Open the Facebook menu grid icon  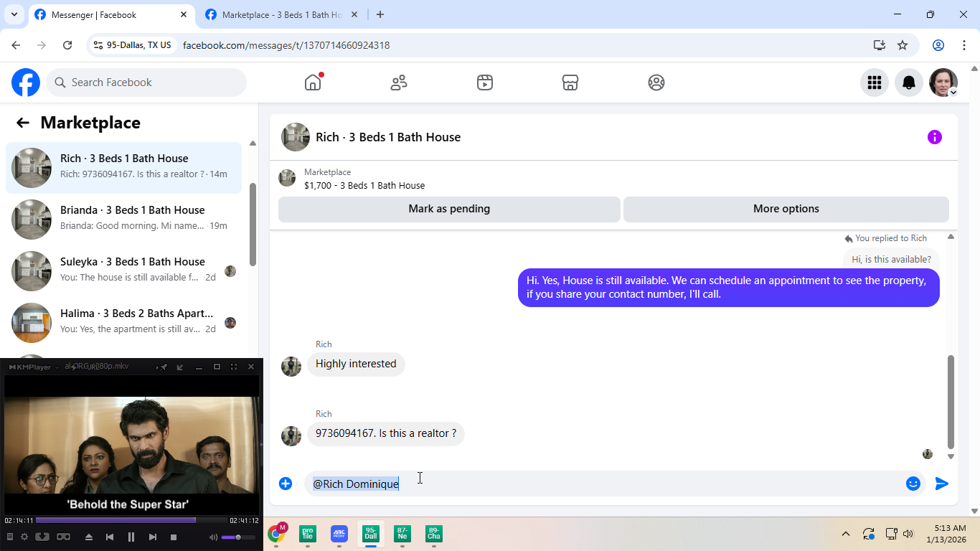click(874, 83)
